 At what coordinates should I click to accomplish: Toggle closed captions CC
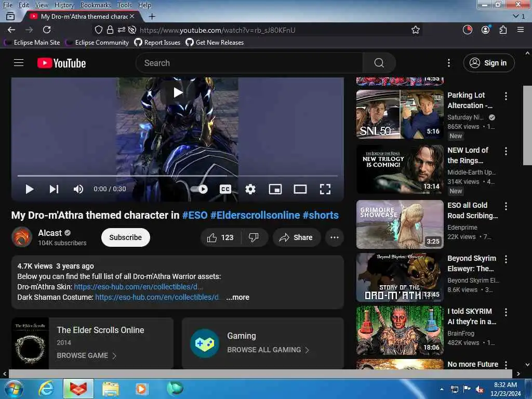[225, 189]
